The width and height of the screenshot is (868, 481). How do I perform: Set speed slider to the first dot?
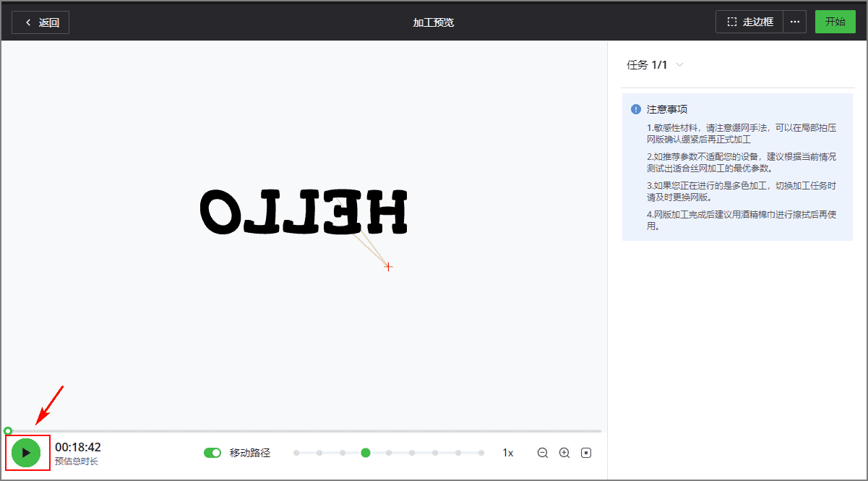coord(296,453)
